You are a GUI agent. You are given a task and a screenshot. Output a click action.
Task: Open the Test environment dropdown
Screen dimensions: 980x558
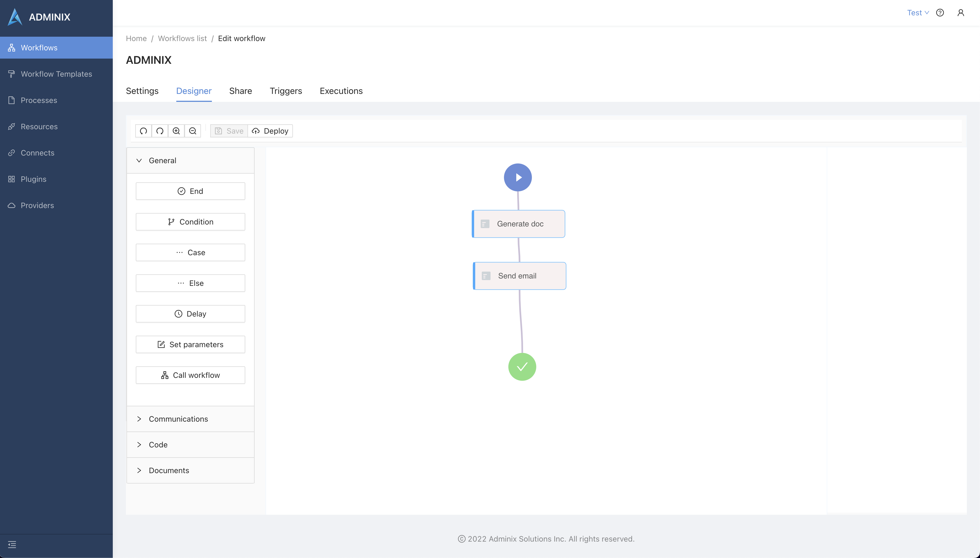[918, 13]
